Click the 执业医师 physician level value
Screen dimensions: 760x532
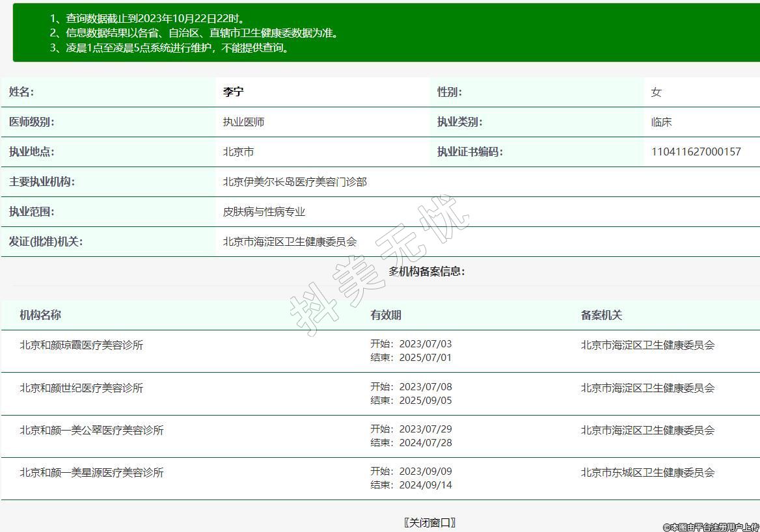pos(243,122)
